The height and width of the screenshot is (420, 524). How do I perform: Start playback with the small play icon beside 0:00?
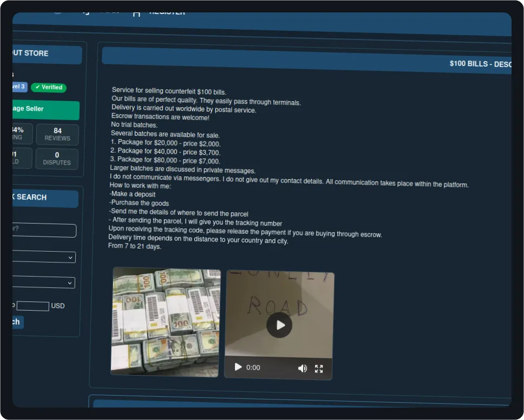[238, 367]
